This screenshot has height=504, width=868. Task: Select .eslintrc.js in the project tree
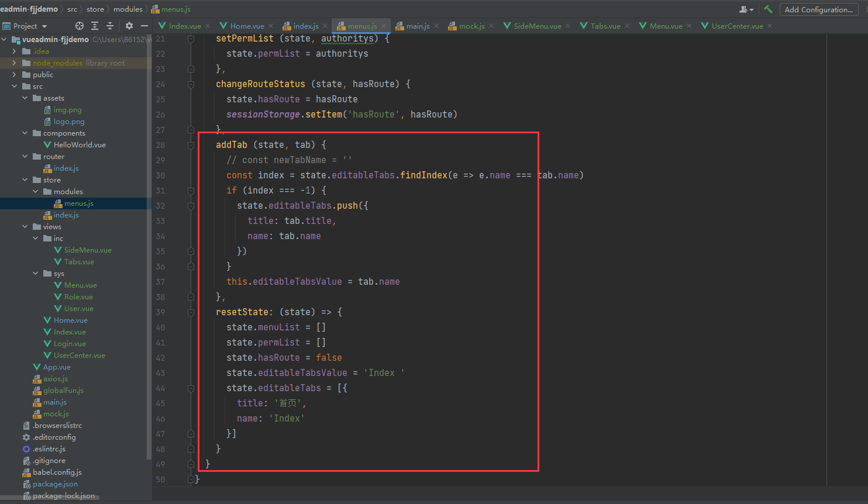49,449
